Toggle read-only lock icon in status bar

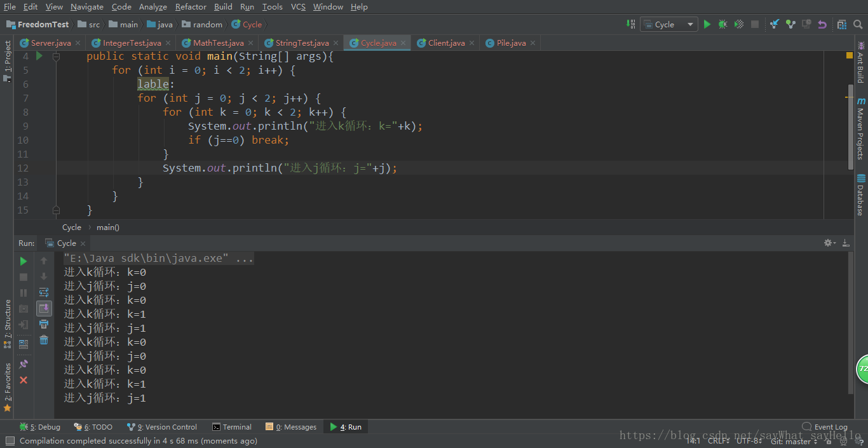click(829, 441)
